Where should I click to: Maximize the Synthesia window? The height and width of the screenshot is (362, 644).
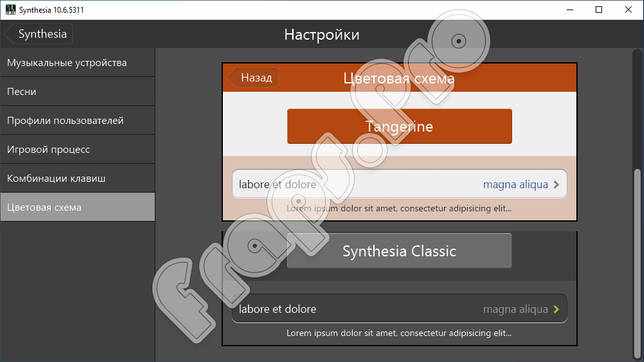[599, 10]
